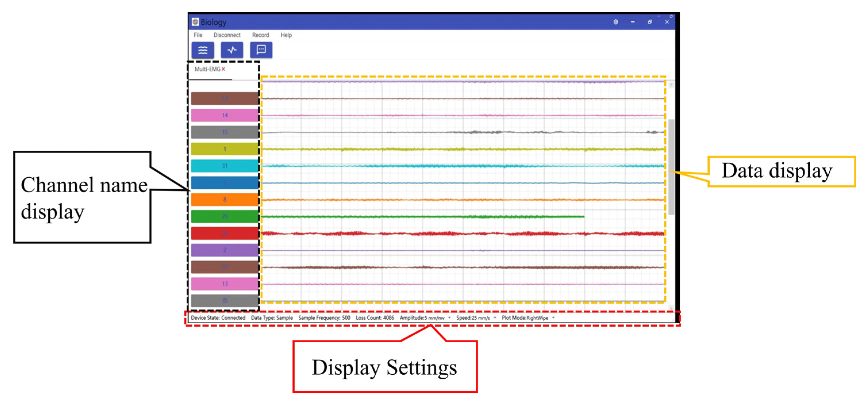The width and height of the screenshot is (868, 409).
Task: Select the brown channel 25 label
Action: tap(224, 267)
